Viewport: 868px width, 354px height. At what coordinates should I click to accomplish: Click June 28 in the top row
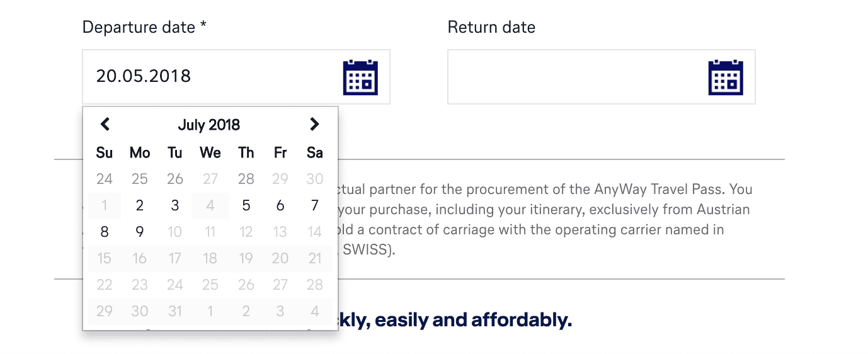click(x=246, y=179)
